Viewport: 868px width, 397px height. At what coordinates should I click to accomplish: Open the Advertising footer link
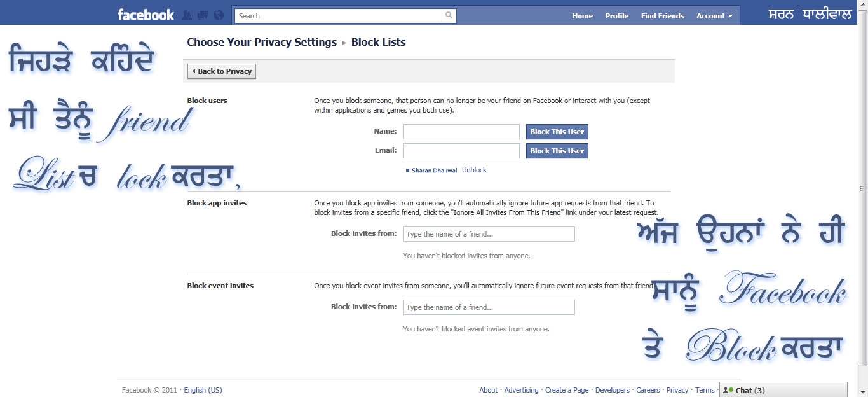click(521, 390)
